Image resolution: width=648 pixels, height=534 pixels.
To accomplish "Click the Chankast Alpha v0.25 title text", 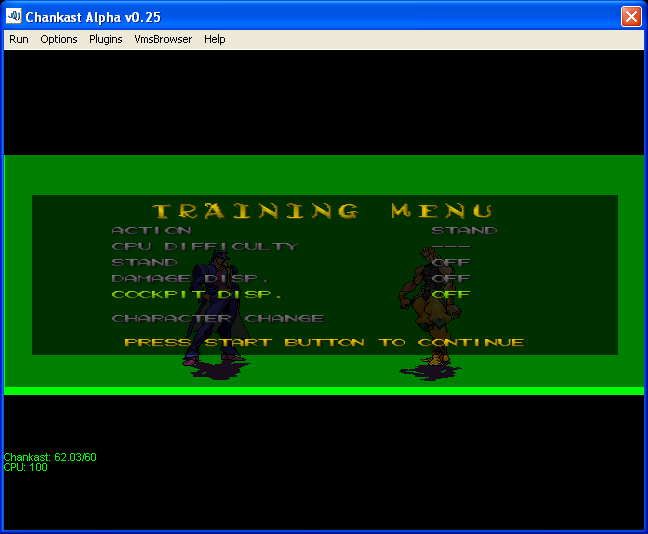I will pos(93,17).
